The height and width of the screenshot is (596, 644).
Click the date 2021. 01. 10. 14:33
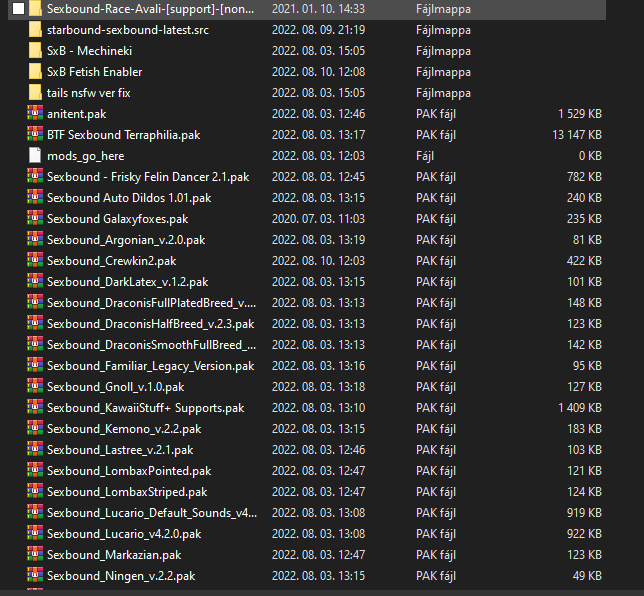tap(318, 9)
